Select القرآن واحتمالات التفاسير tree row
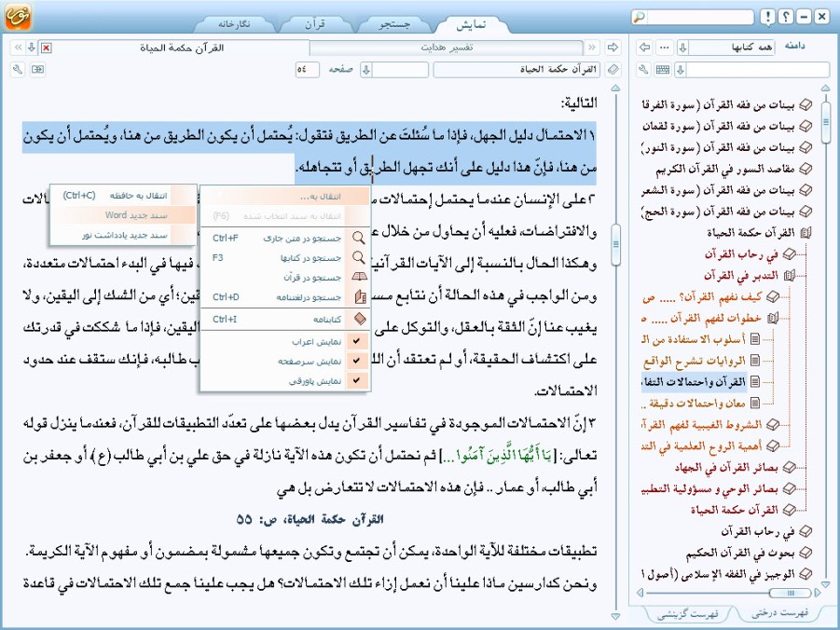This screenshot has width=840, height=630. coord(694,382)
